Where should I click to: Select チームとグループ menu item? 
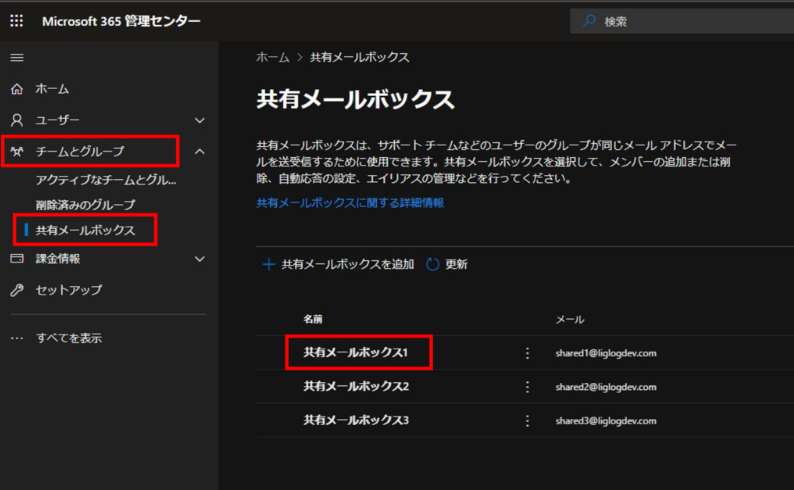[x=80, y=151]
